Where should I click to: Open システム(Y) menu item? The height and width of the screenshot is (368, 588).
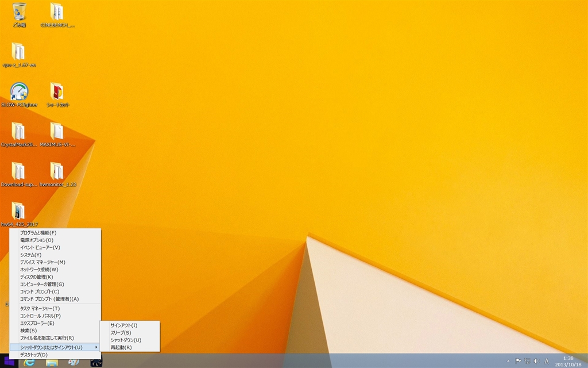[55, 255]
